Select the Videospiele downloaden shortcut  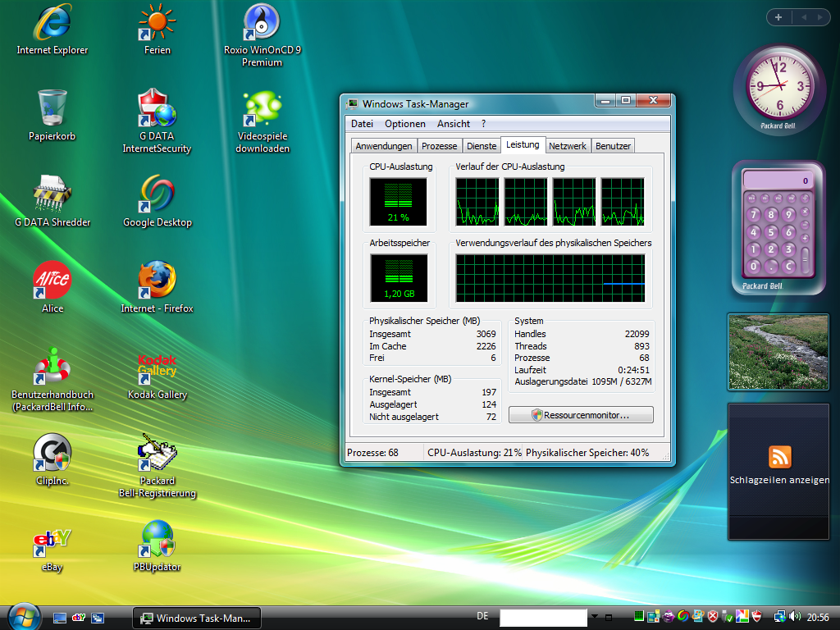click(x=262, y=121)
